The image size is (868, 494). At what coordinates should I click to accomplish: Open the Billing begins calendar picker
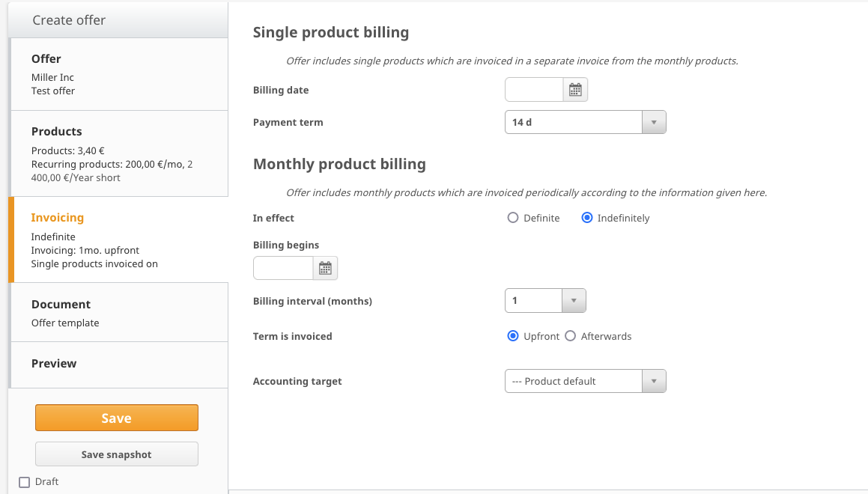(325, 268)
